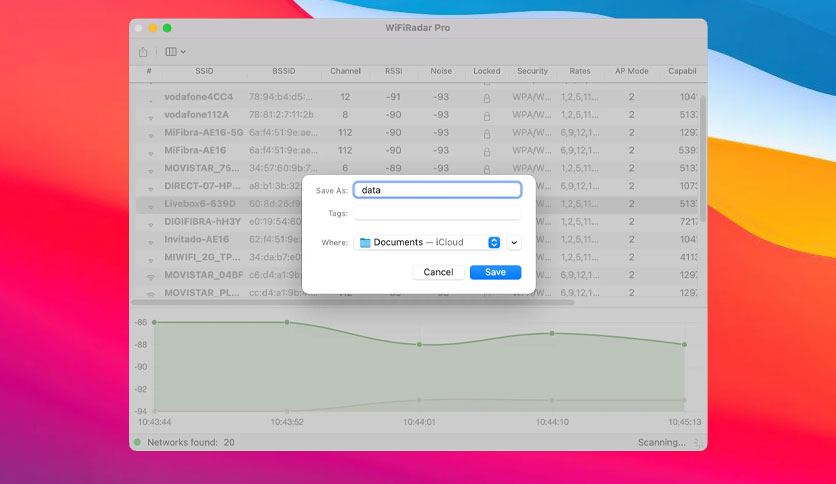Click the Cancel button in dialog
Screen dimensions: 836x484
(438, 272)
